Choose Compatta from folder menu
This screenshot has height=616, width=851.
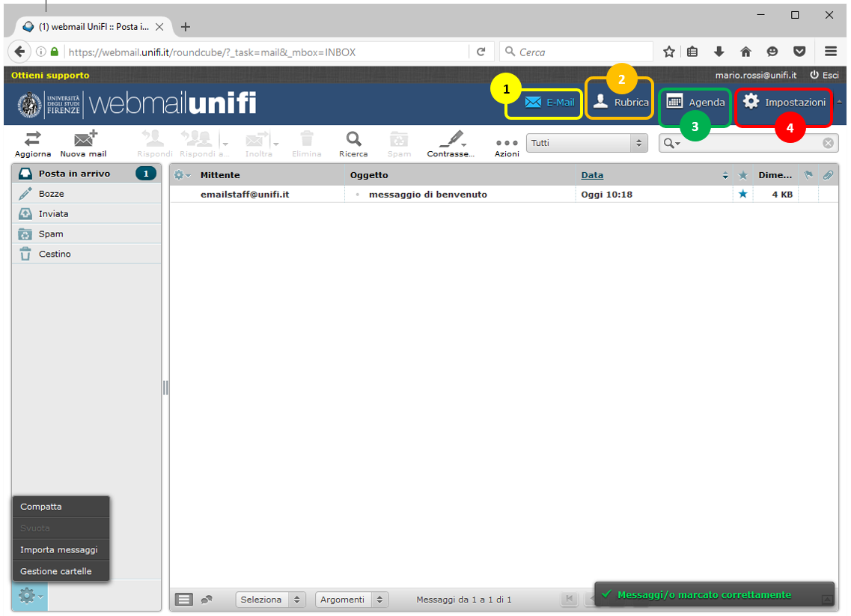61,507
